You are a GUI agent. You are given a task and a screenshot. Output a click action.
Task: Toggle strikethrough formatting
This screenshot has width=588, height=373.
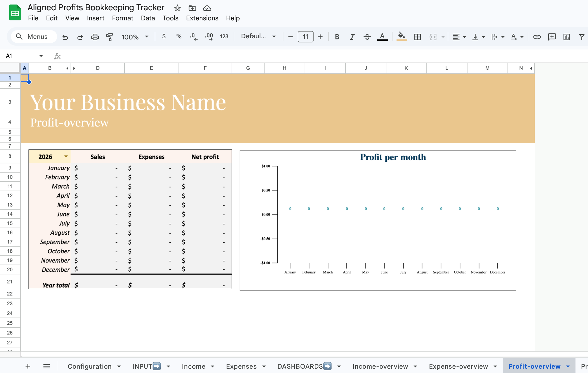pyautogui.click(x=367, y=37)
